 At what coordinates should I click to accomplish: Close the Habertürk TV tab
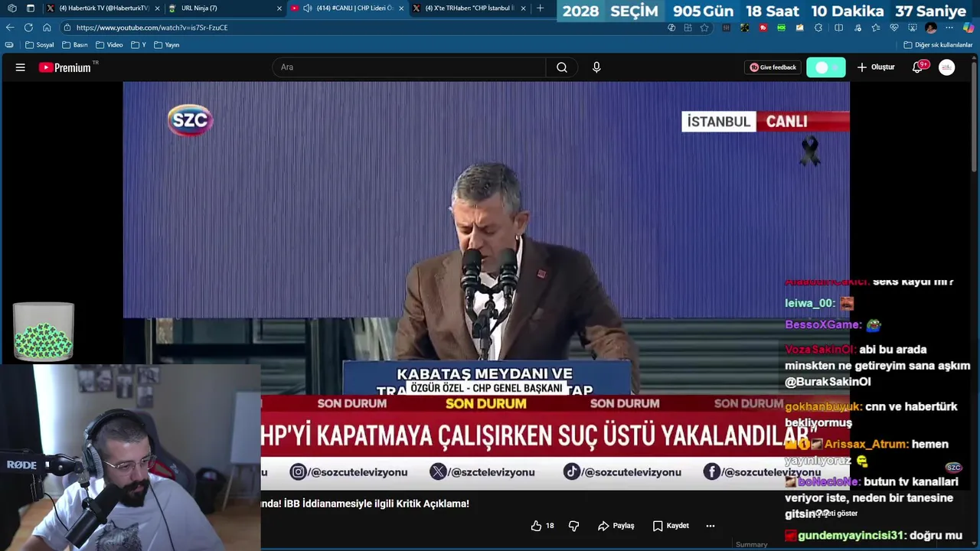(157, 8)
